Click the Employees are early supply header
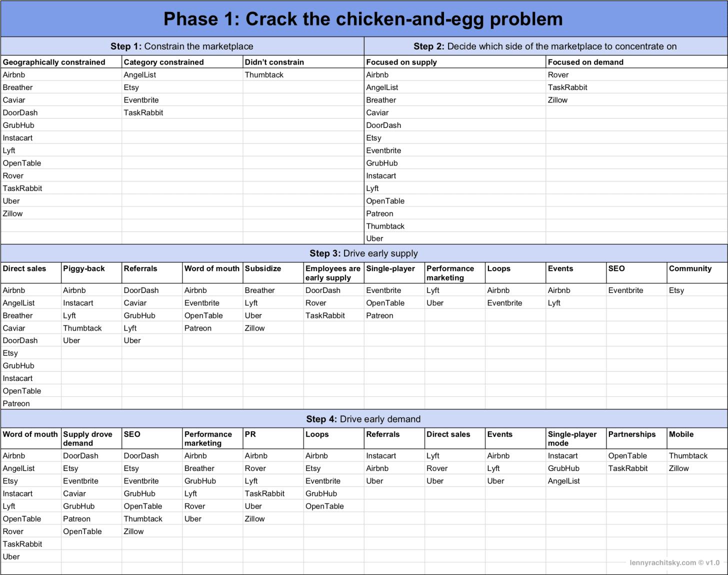 click(x=333, y=273)
